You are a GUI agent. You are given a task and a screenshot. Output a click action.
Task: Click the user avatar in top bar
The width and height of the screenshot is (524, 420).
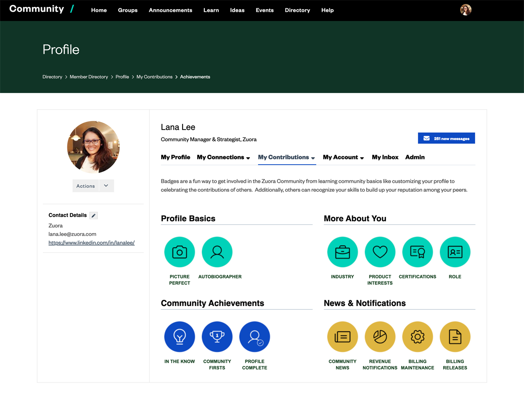click(x=466, y=10)
